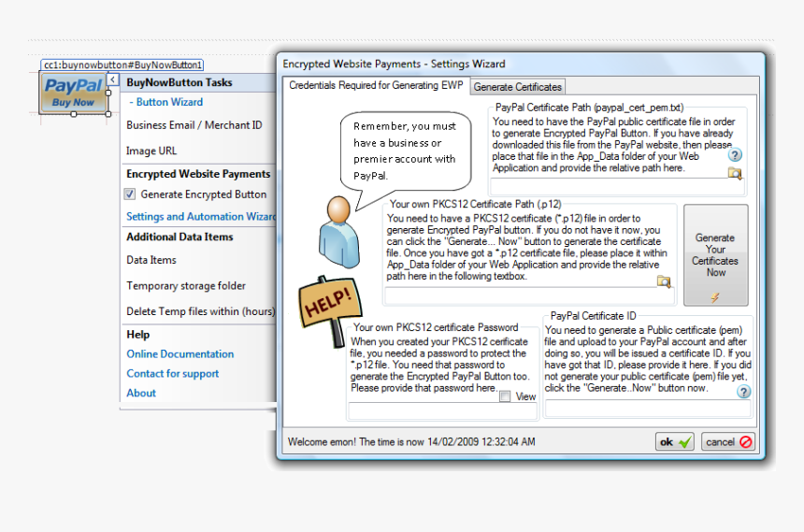This screenshot has height=532, width=804.
Task: Collapse the BuyNowButton Tasks smart tag arrow
Action: 113,79
